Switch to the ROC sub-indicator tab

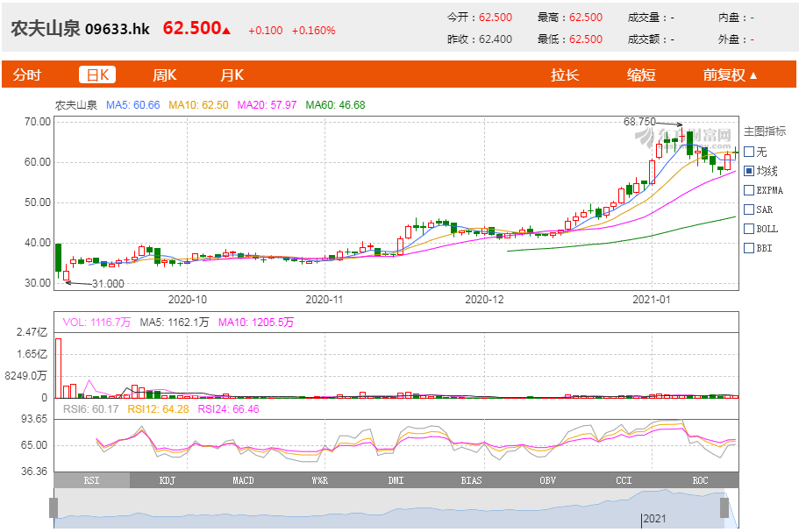700,480
